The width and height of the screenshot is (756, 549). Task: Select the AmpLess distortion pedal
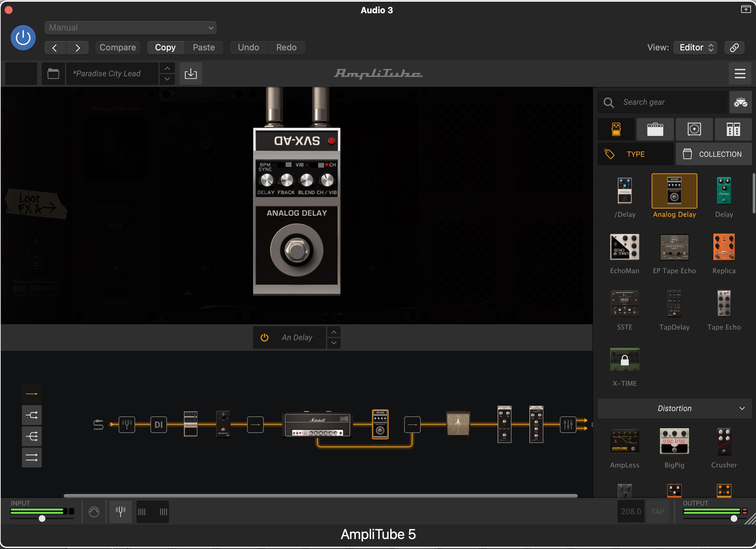click(x=625, y=442)
